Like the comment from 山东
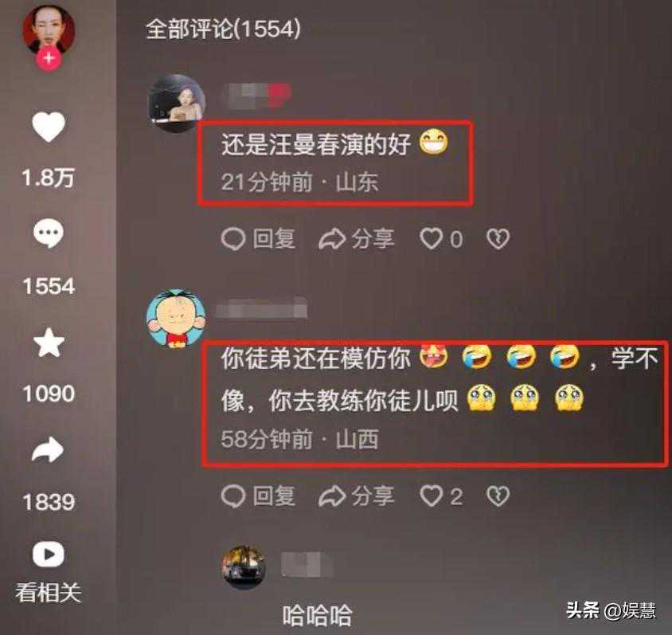 [441, 239]
